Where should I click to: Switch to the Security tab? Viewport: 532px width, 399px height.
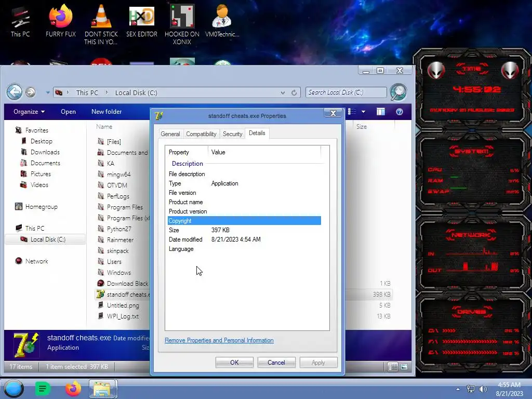click(232, 134)
